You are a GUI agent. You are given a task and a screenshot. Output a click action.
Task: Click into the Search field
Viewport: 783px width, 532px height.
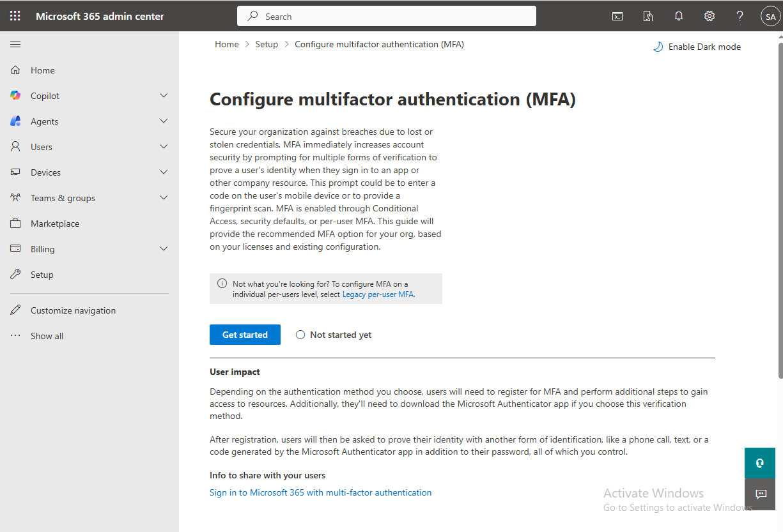(x=387, y=17)
